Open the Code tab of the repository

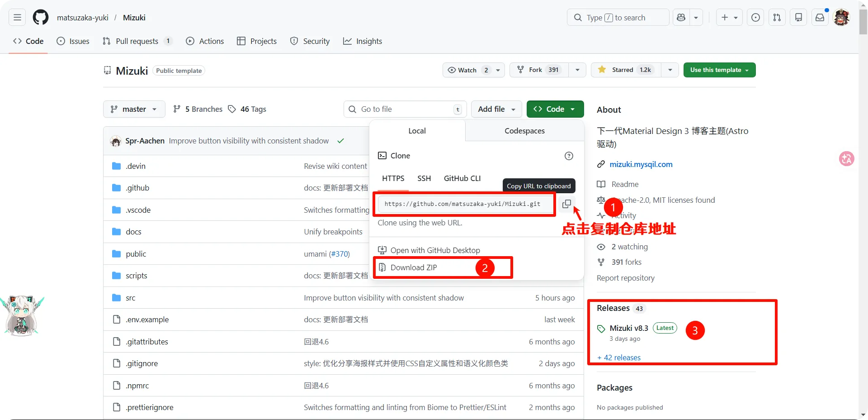28,41
